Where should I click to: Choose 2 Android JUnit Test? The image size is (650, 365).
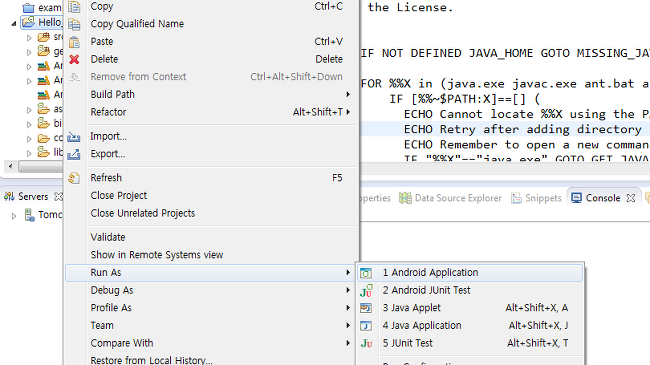point(471,290)
